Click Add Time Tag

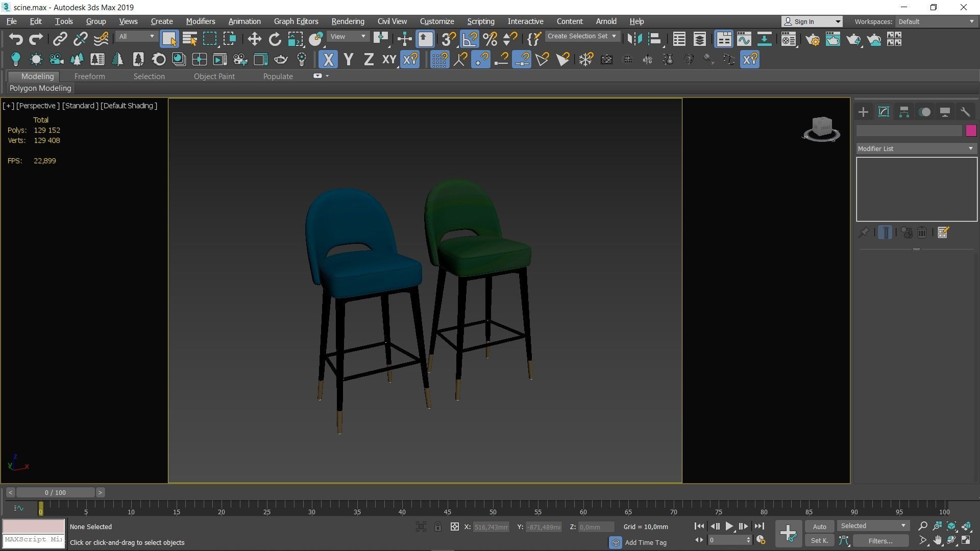click(x=646, y=542)
